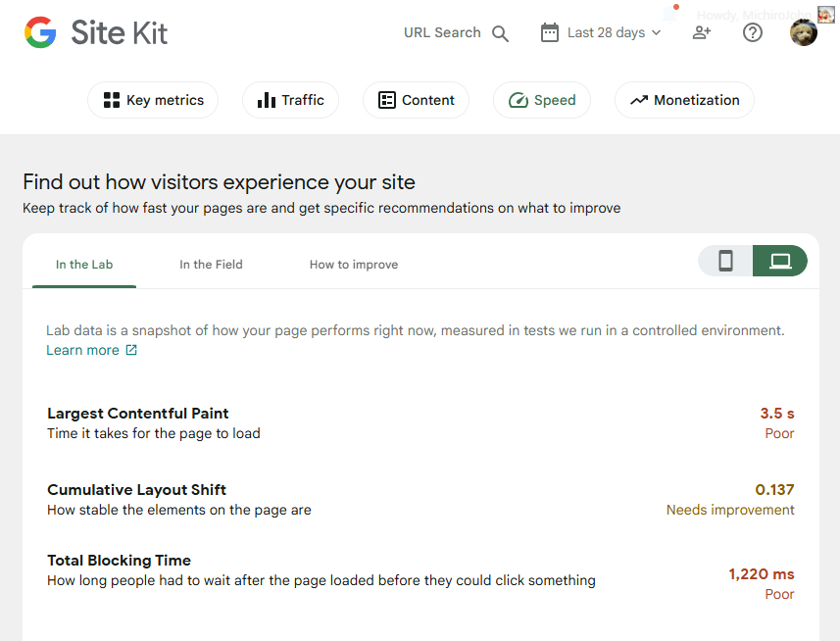Switch to desktop device view
The height and width of the screenshot is (641, 840).
pos(780,261)
